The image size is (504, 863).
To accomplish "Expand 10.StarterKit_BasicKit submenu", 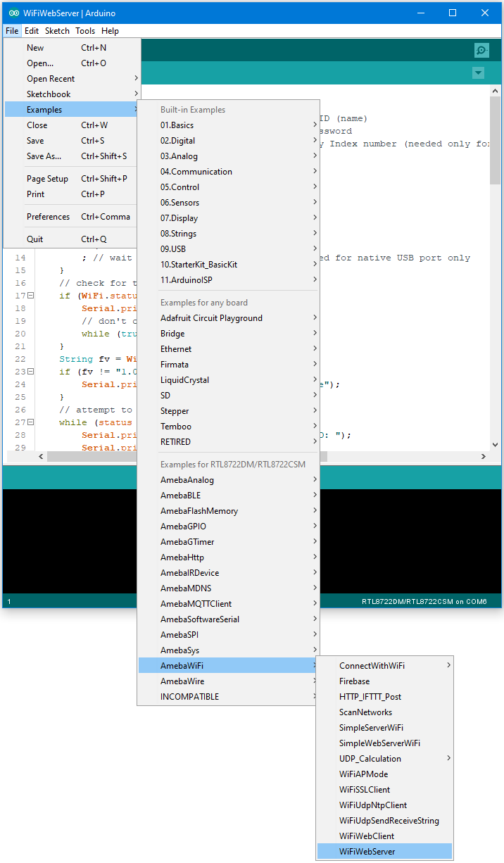I will 229,265.
